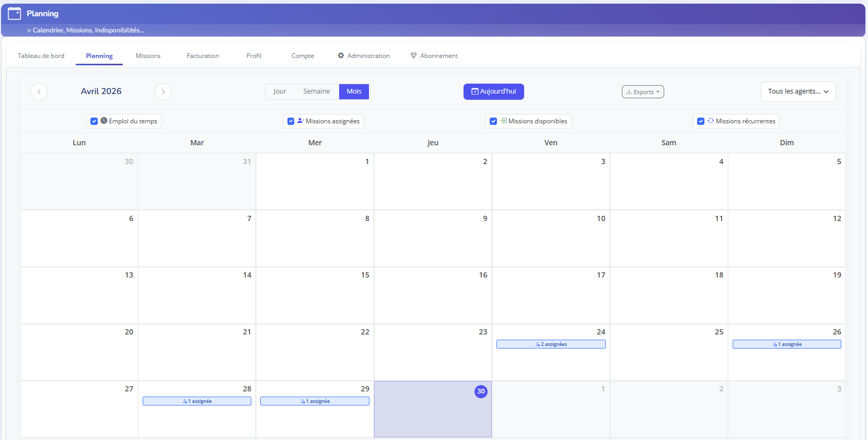Click the Abonnement diamond icon
The height and width of the screenshot is (440, 868).
point(413,55)
